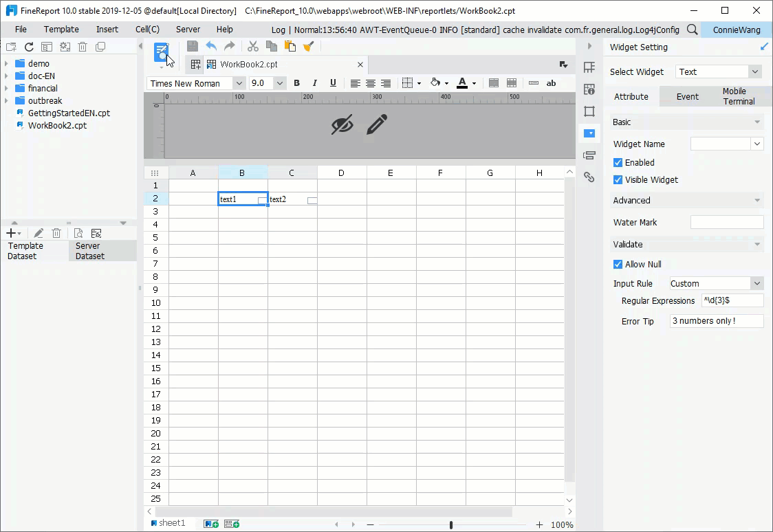Screen dimensions: 773x532
Task: Add a new Template Dataset with the plus button
Action: pyautogui.click(x=12, y=232)
